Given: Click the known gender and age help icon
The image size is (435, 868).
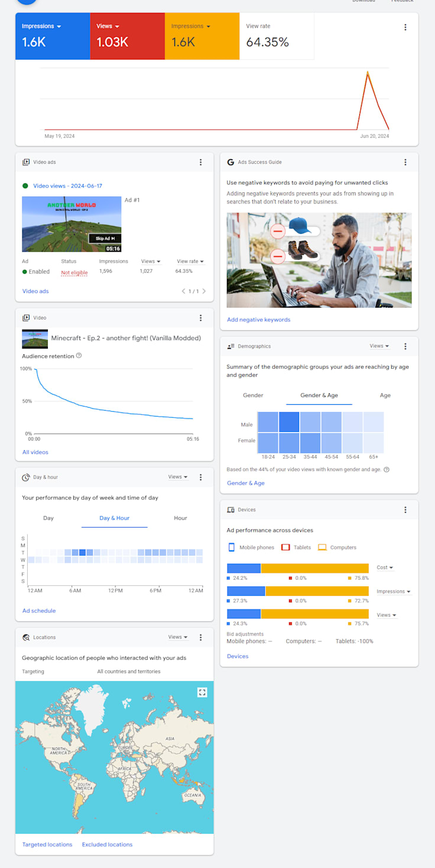Looking at the screenshot, I should tap(387, 469).
